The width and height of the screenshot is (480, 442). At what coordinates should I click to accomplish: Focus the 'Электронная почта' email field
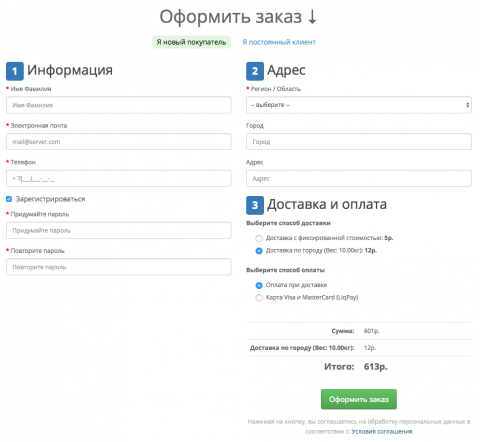(119, 142)
